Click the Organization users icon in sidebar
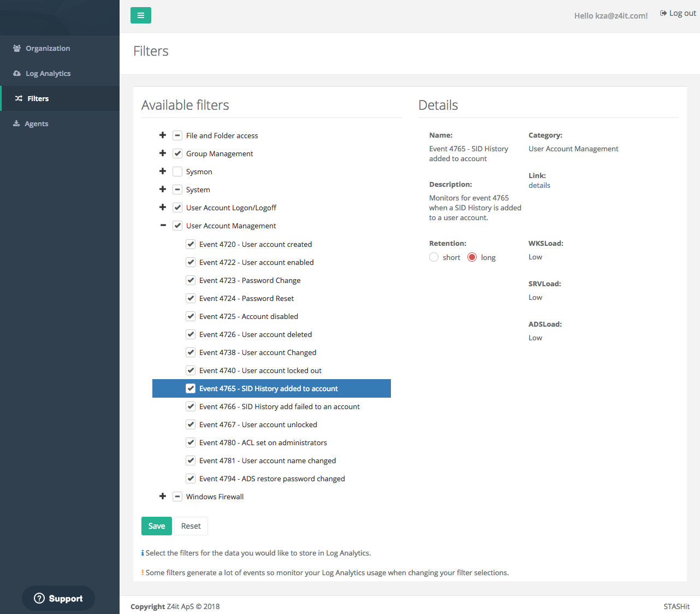 (x=17, y=48)
